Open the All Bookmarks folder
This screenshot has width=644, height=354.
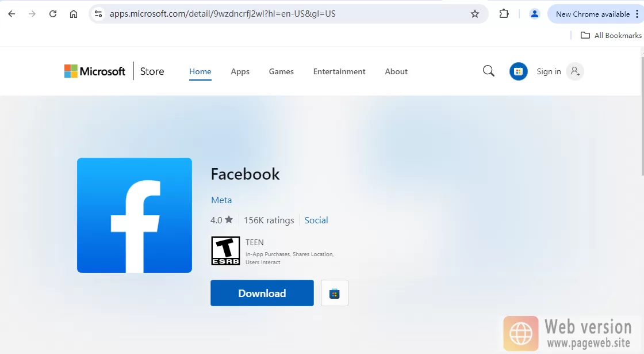pos(611,35)
